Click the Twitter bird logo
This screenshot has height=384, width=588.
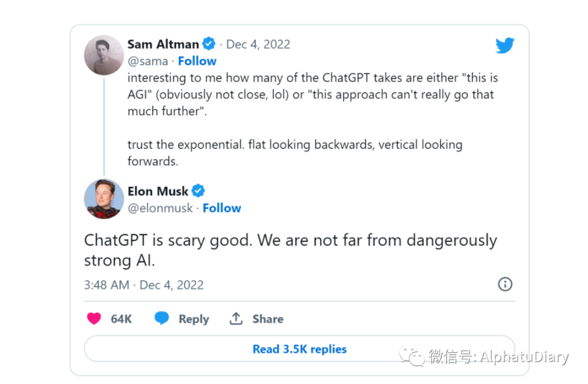click(505, 45)
